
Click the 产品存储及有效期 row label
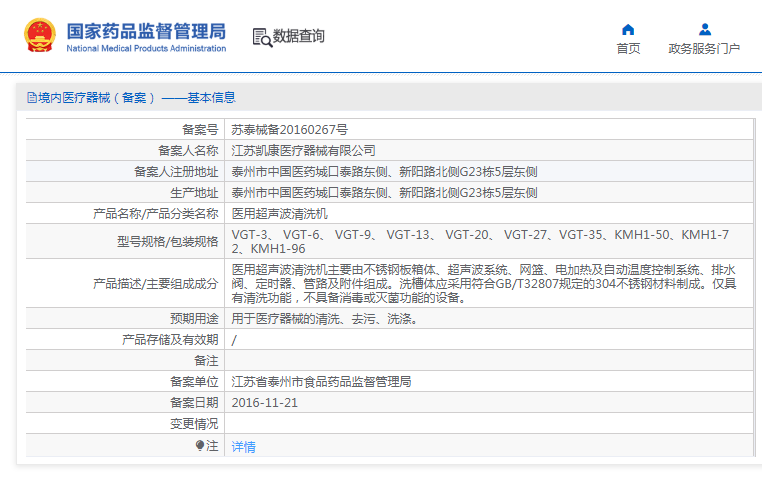[170, 340]
